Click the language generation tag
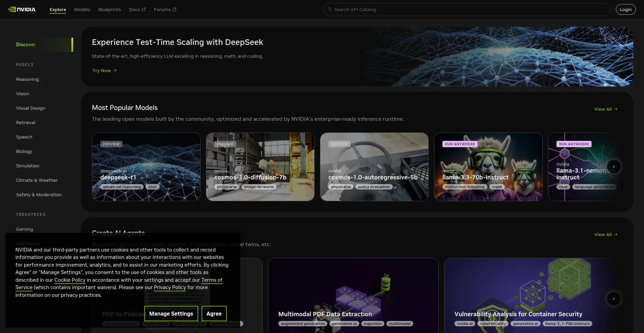Viewport: 644px width, 333px height. (594, 187)
